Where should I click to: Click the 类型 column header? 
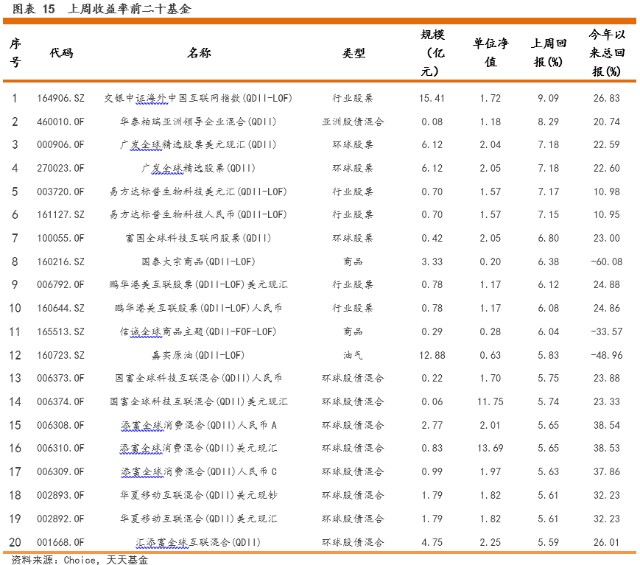point(353,52)
